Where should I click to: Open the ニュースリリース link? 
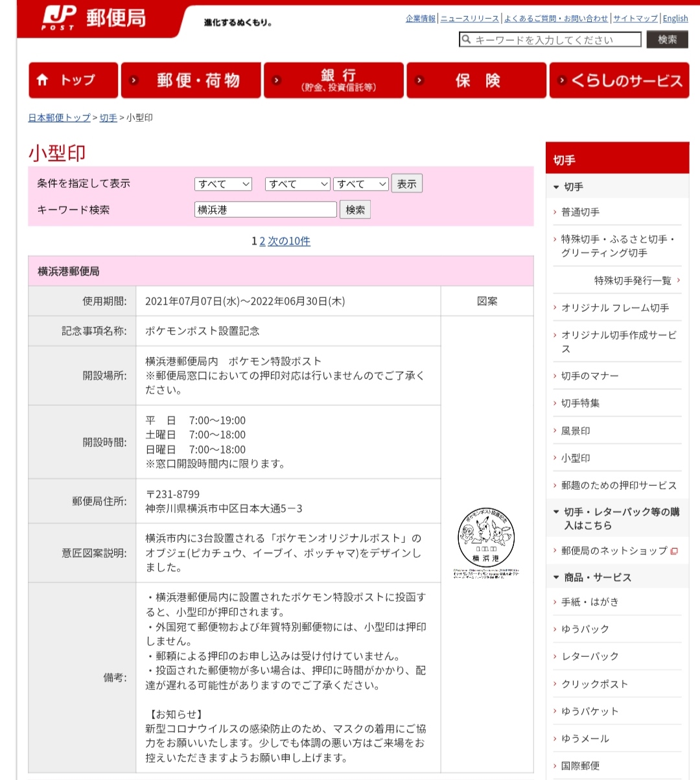[x=470, y=19]
